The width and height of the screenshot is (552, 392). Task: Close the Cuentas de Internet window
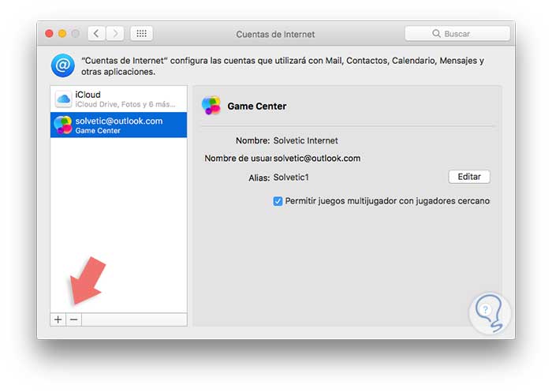[49, 34]
